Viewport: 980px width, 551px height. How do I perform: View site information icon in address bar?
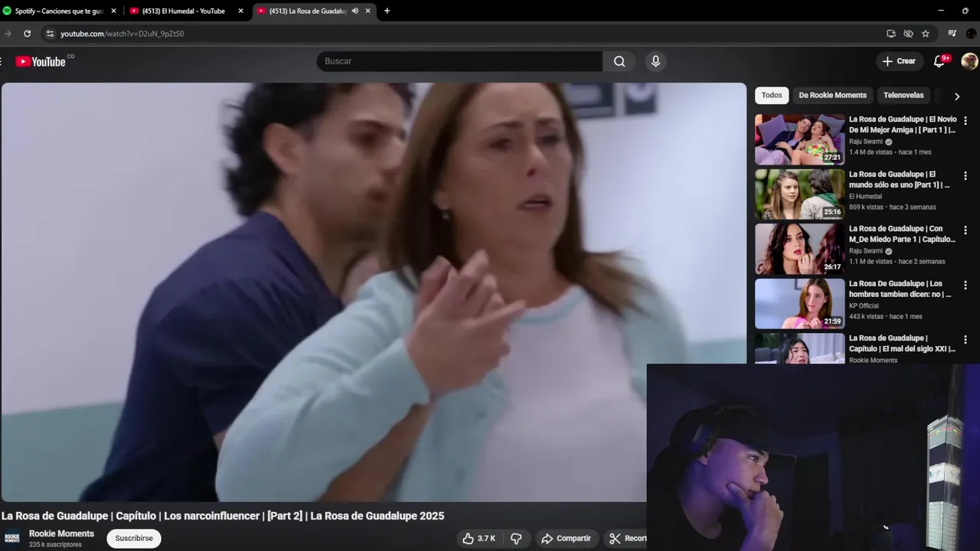pos(51,34)
